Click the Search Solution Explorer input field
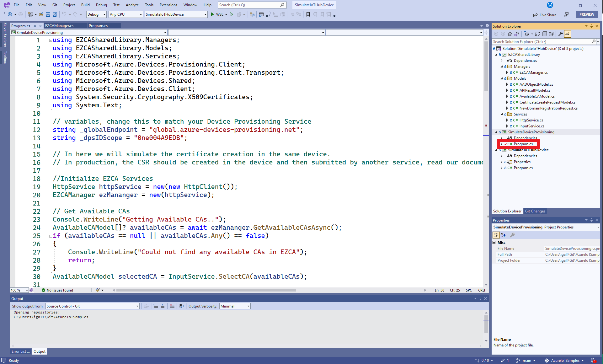The image size is (603, 364). coord(543,42)
